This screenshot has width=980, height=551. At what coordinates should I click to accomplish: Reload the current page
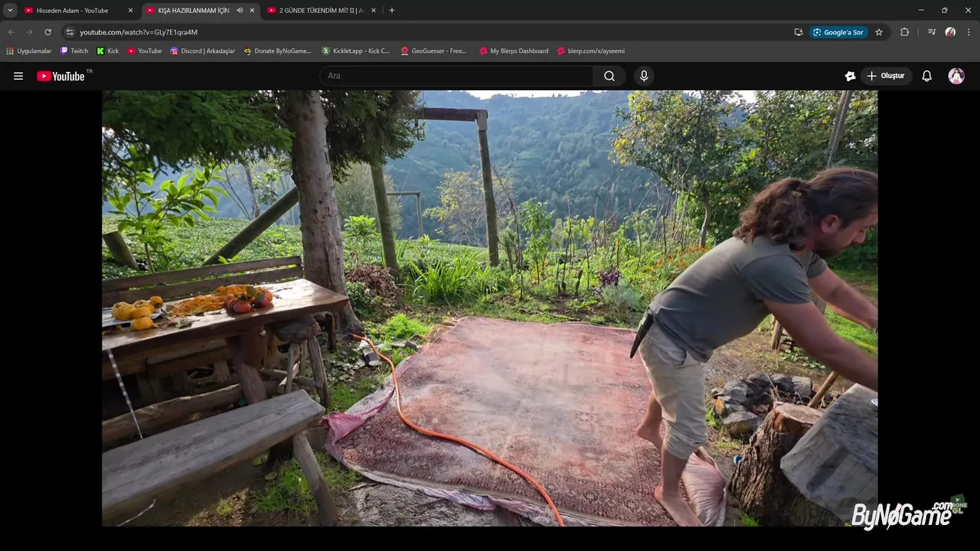[x=47, y=32]
